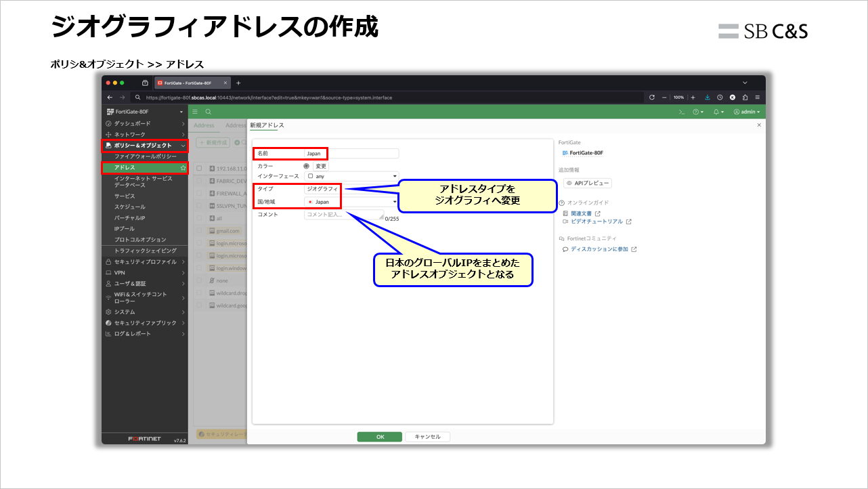Open the help menu icon in header
The height and width of the screenshot is (489, 868).
(698, 112)
